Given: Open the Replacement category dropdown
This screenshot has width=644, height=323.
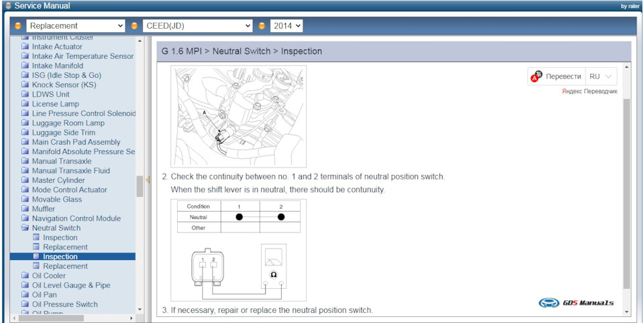Looking at the screenshot, I should [76, 25].
